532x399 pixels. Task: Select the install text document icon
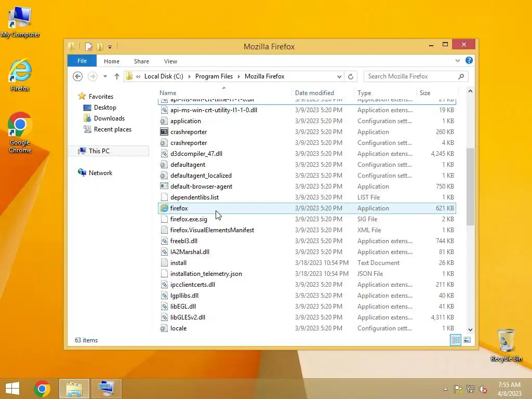point(164,262)
